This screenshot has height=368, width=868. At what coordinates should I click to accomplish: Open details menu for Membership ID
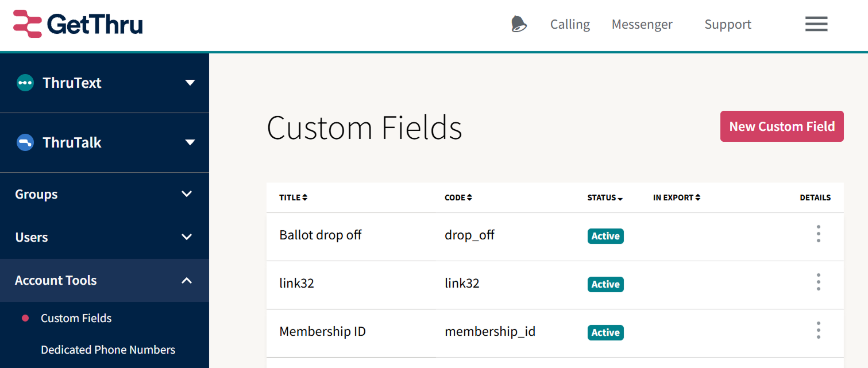(x=819, y=330)
